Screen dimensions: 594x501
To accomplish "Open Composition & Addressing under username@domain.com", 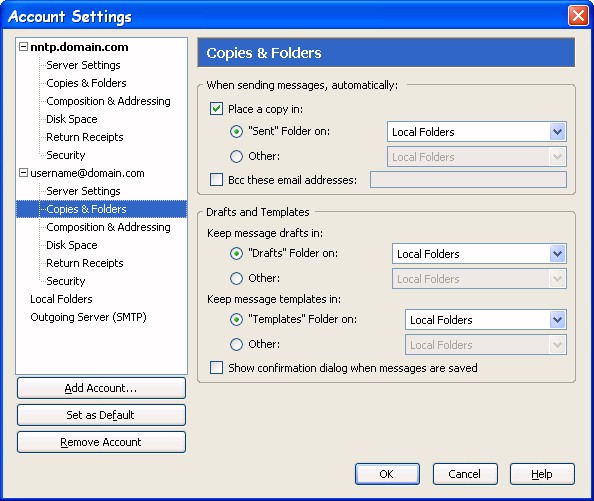I will [x=108, y=227].
